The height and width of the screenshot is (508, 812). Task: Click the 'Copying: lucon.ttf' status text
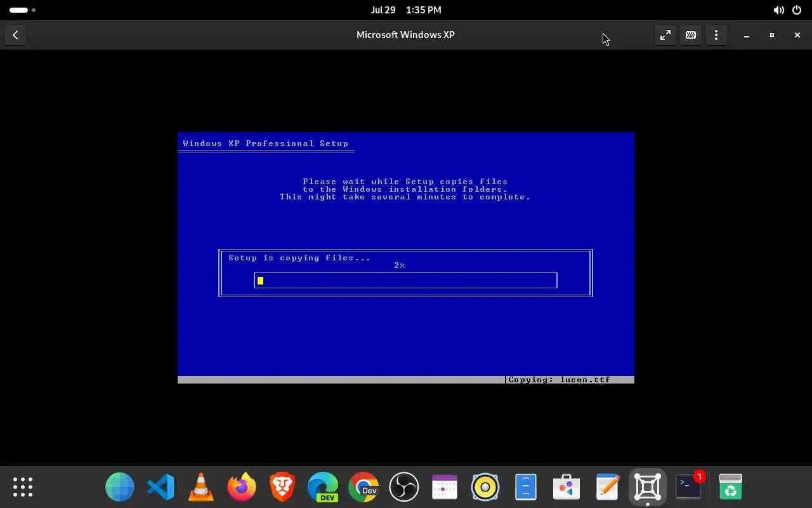(559, 380)
